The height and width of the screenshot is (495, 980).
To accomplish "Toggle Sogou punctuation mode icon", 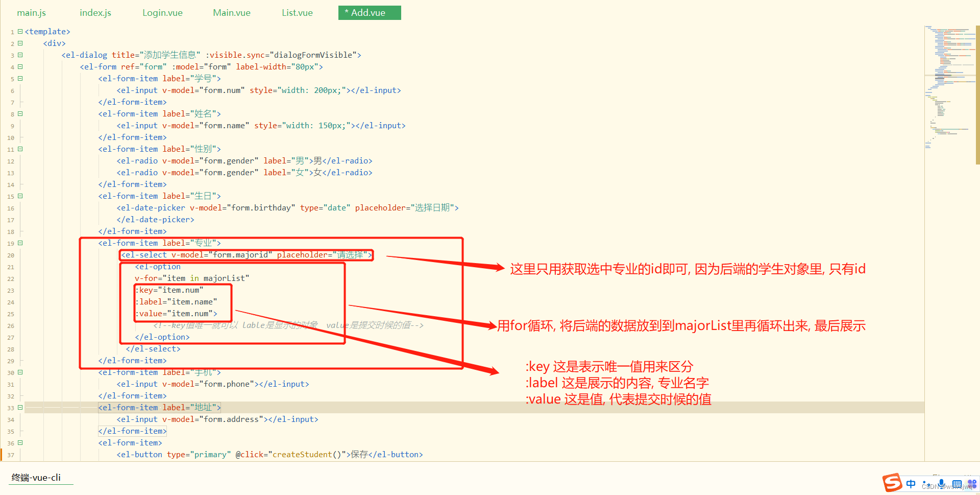I will (x=926, y=484).
